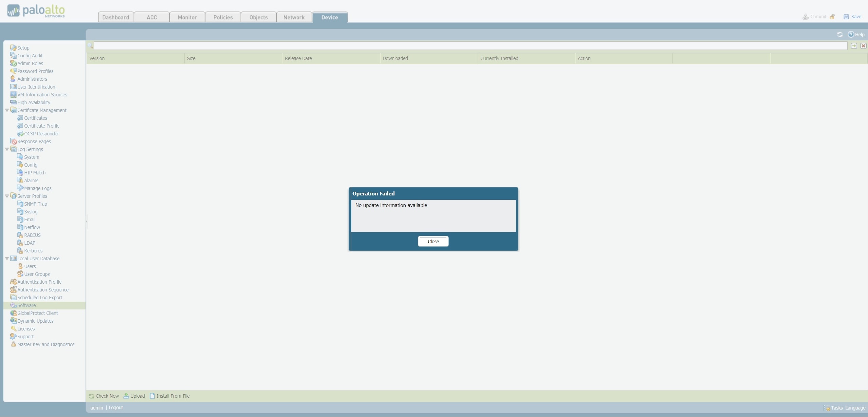
Task: Clear the filter with the red X icon
Action: point(863,45)
